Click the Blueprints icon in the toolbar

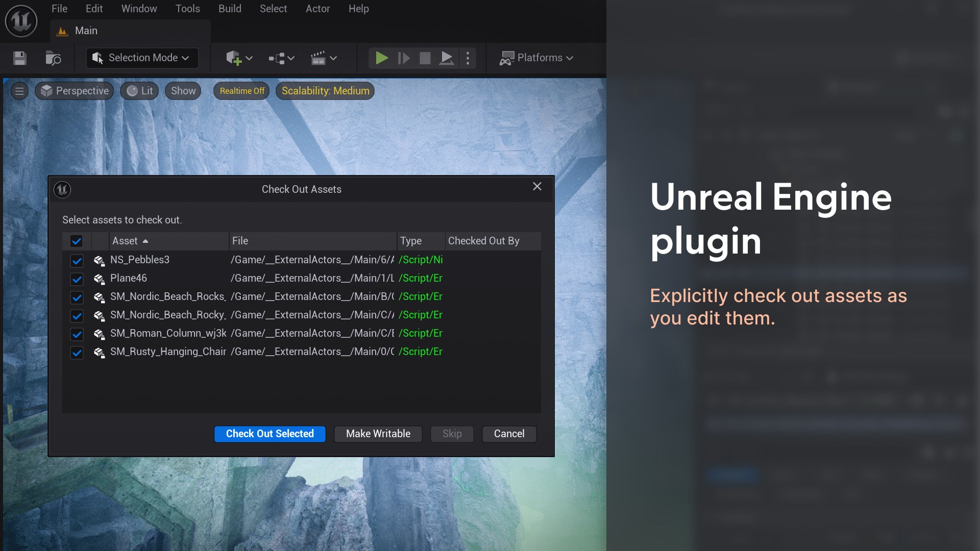[x=277, y=58]
